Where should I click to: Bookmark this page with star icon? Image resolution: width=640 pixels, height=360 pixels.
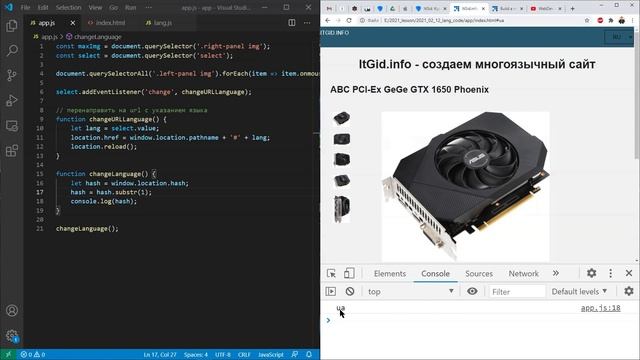tap(587, 20)
